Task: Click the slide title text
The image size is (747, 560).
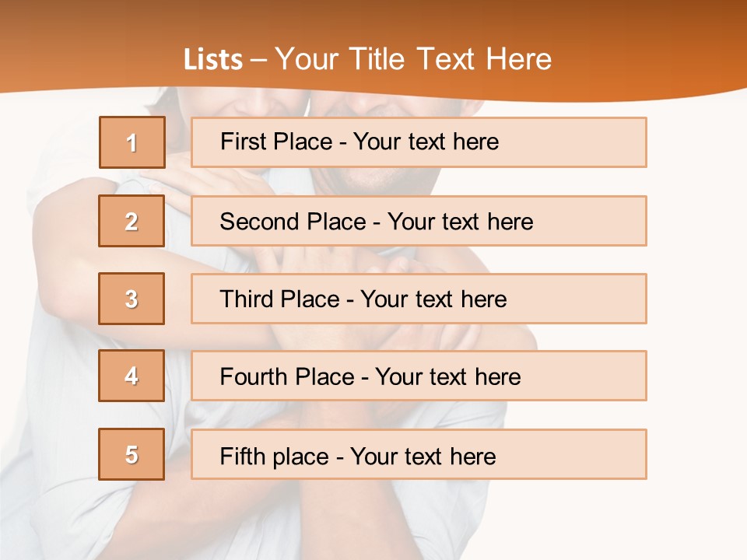Action: point(367,59)
